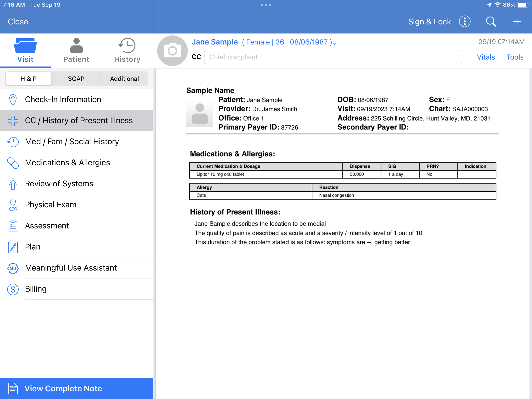Open the more options ellipsis menu

point(464,22)
